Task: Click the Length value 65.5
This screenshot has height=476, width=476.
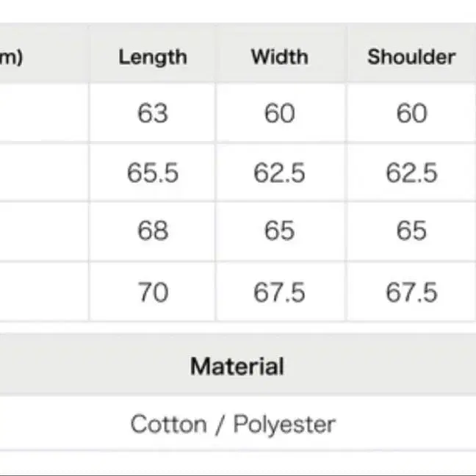Action: click(x=153, y=173)
